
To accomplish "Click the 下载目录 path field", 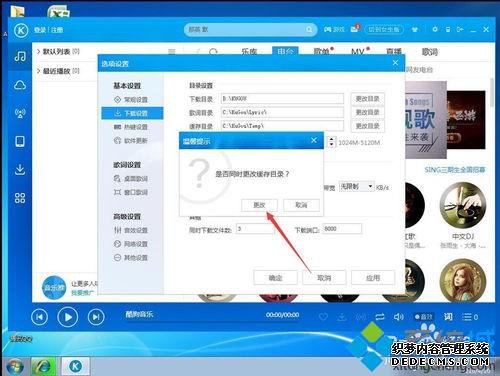I will [282, 99].
